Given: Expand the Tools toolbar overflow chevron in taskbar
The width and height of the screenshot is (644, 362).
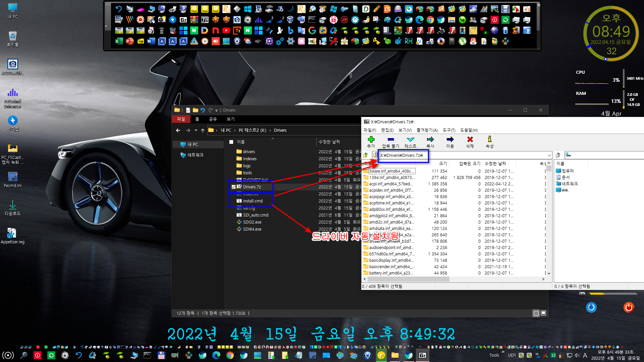Looking at the screenshot, I should pos(503,352).
